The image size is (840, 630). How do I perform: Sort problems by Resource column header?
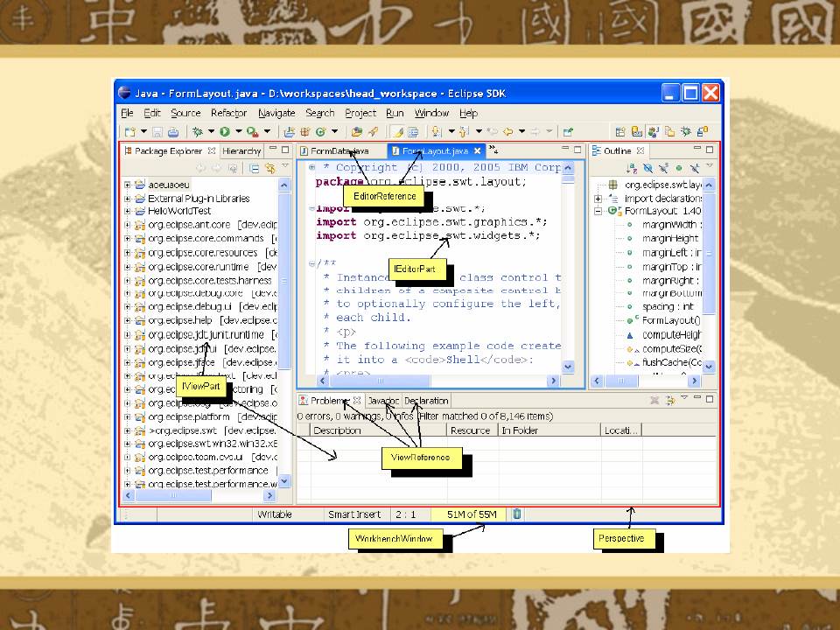click(472, 430)
